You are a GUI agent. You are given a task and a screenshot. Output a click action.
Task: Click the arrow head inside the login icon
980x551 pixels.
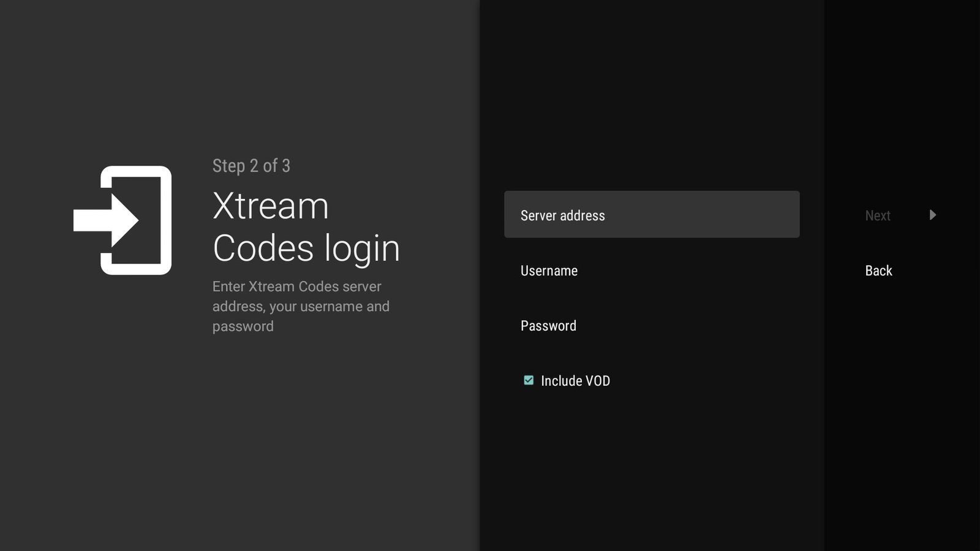pos(126,220)
